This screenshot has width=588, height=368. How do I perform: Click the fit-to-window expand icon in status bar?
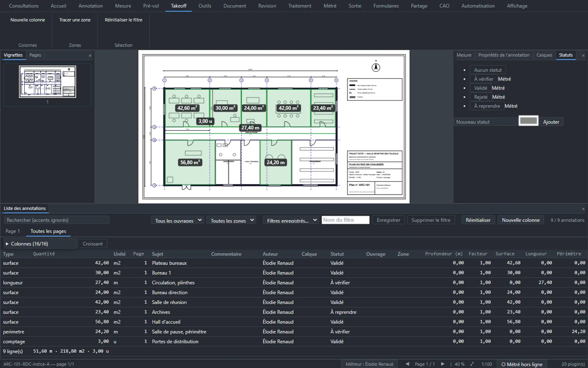pos(472,364)
